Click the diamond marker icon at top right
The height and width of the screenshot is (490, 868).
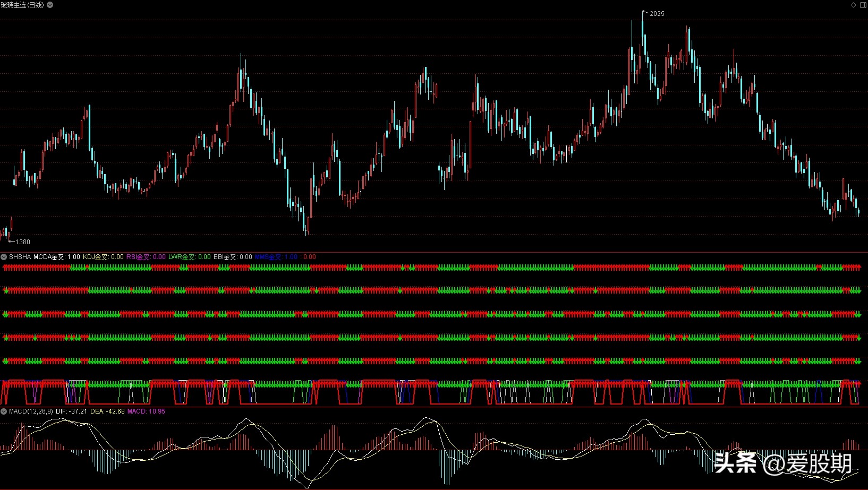[854, 5]
